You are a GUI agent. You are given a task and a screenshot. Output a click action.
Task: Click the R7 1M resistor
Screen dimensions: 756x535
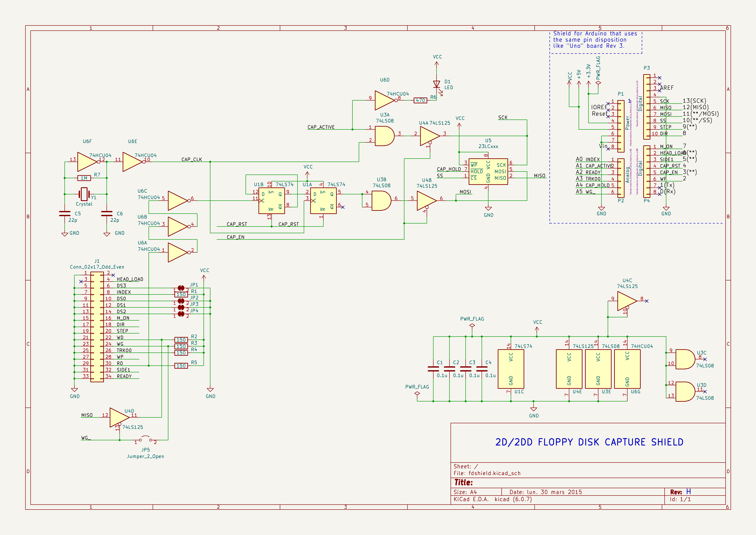click(x=84, y=178)
